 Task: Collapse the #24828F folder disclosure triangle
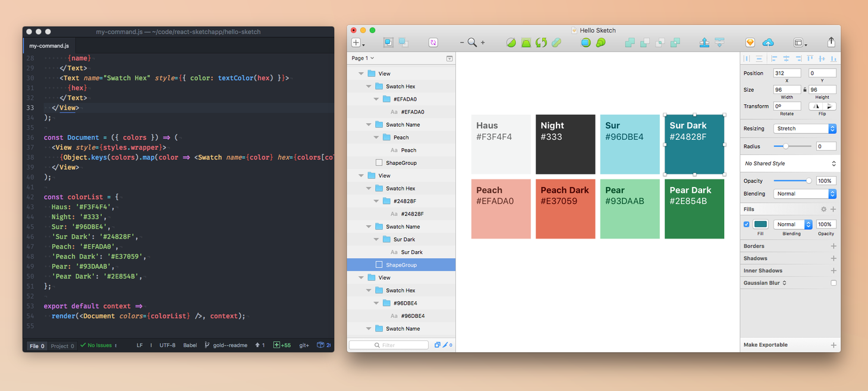[x=376, y=201]
